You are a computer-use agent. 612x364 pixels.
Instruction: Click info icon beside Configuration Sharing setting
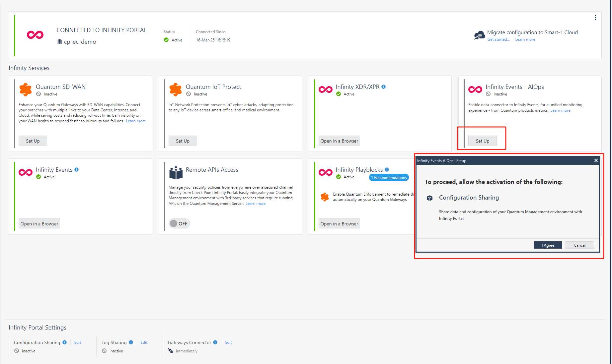pos(64,342)
